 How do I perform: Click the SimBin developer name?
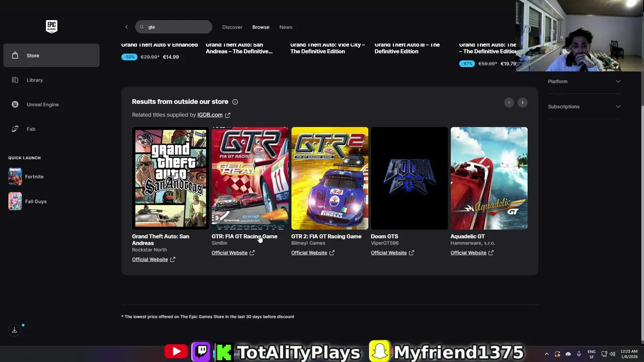219,243
